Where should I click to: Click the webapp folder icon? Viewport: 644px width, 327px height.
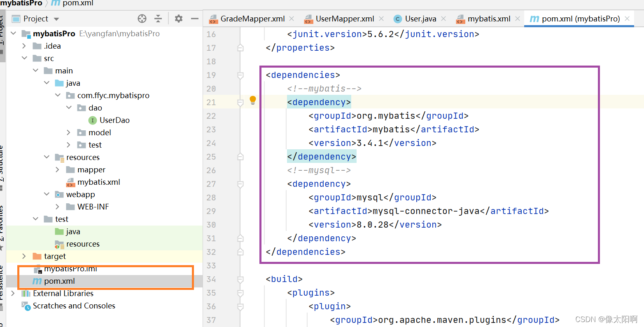coord(59,194)
